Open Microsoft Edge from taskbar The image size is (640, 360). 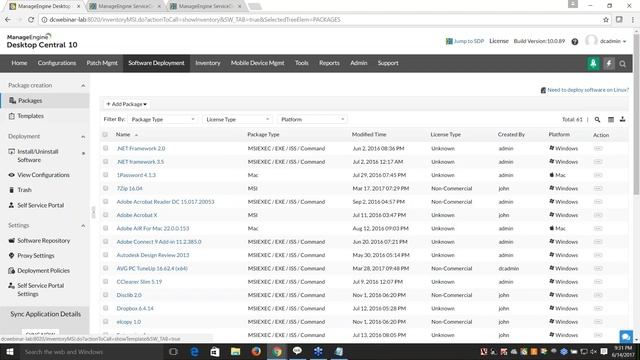coord(194,351)
